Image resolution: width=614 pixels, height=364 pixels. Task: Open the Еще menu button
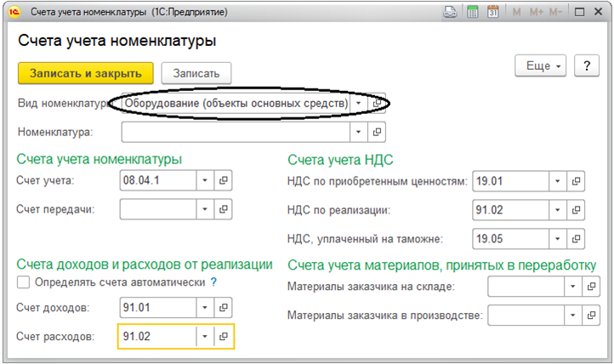(540, 65)
